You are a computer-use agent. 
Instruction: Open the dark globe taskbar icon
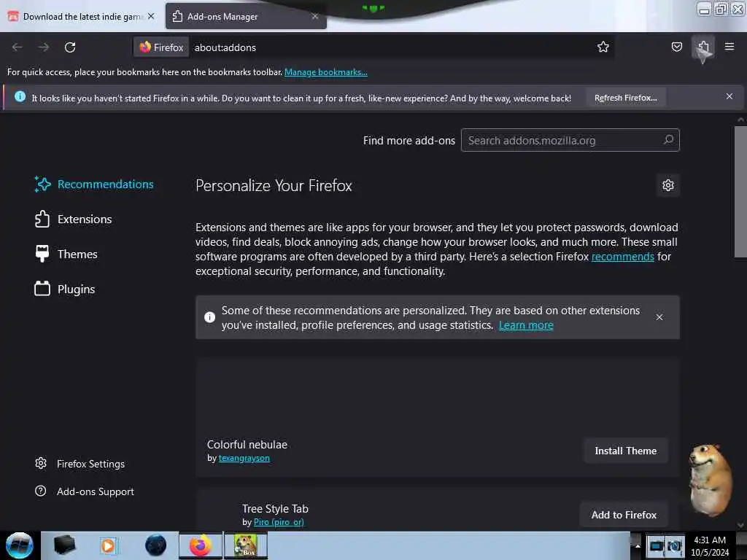[155, 545]
